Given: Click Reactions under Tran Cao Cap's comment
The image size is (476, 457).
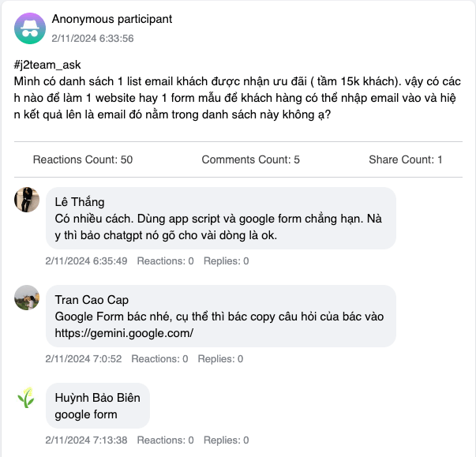Looking at the screenshot, I should click(159, 358).
